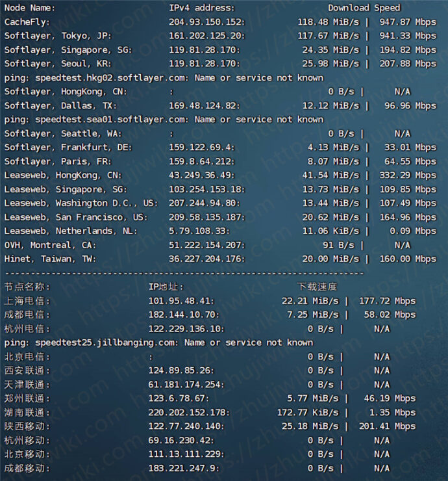Click IP address 51.222.154.207
Viewport: 448px width, 481px height.
207,246
